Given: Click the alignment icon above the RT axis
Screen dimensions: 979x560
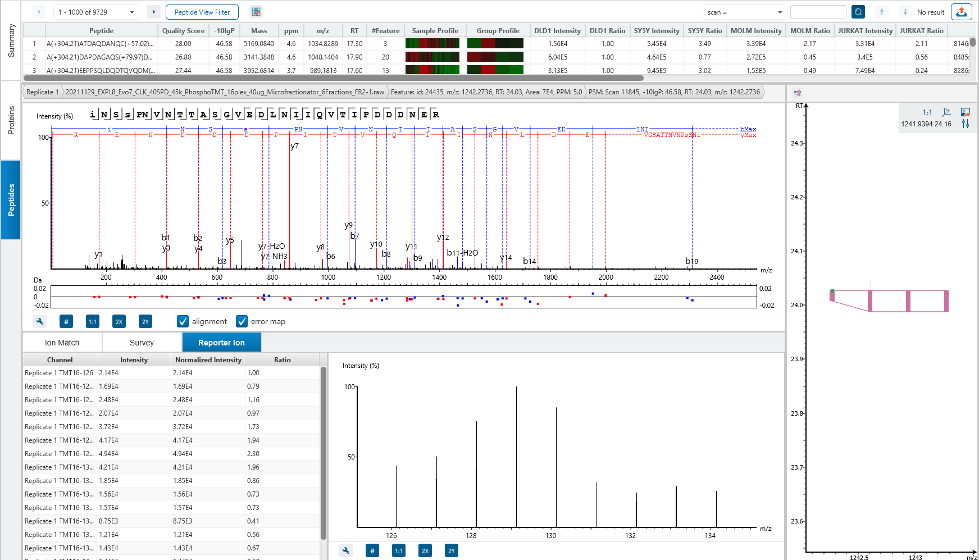Looking at the screenshot, I should [798, 93].
